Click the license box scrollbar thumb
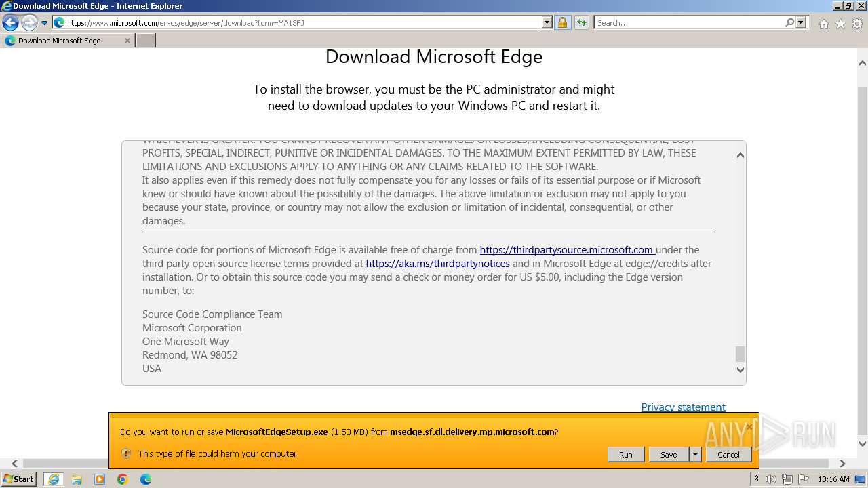 click(740, 354)
